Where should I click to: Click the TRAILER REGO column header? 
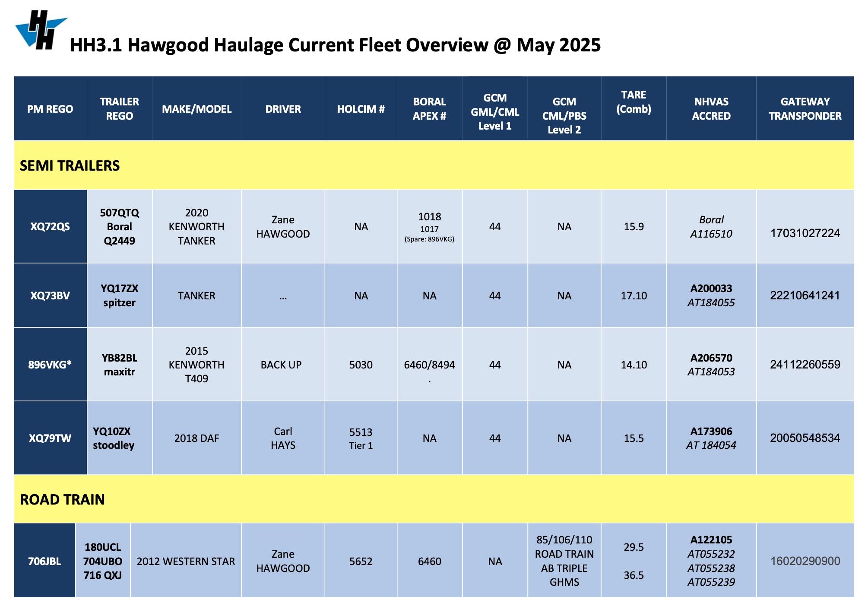120,109
